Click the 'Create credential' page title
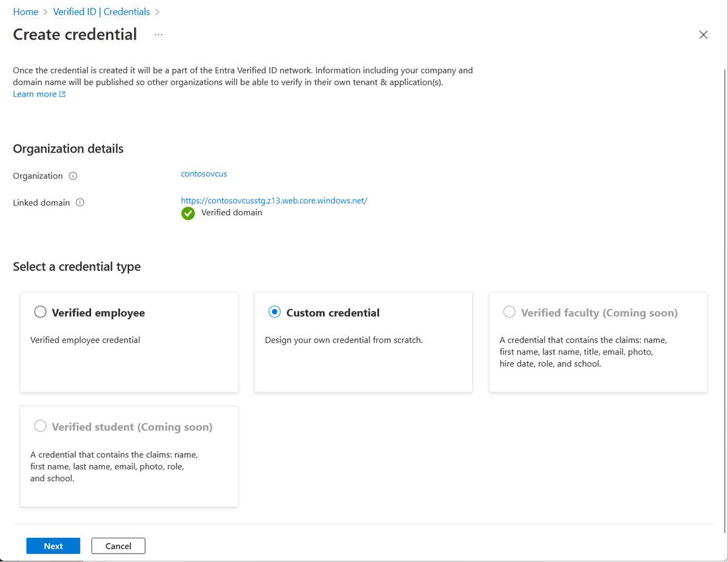Image resolution: width=728 pixels, height=562 pixels. click(75, 34)
